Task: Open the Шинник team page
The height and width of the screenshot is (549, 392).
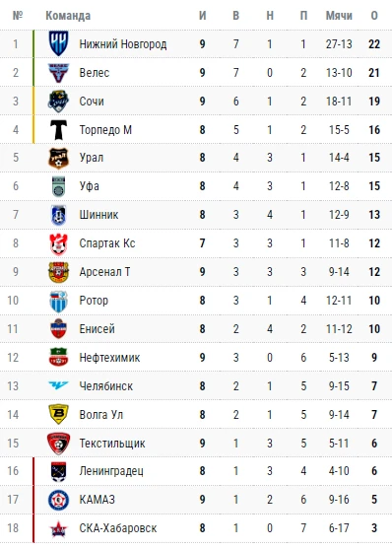Action: 98,214
